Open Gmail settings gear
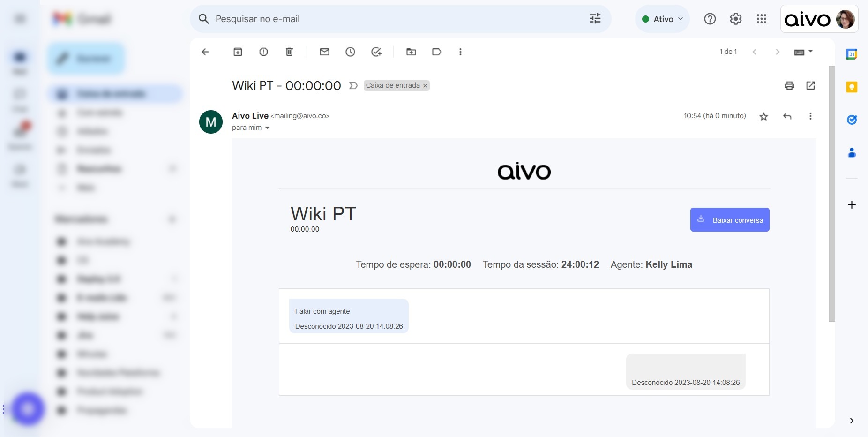 (735, 19)
